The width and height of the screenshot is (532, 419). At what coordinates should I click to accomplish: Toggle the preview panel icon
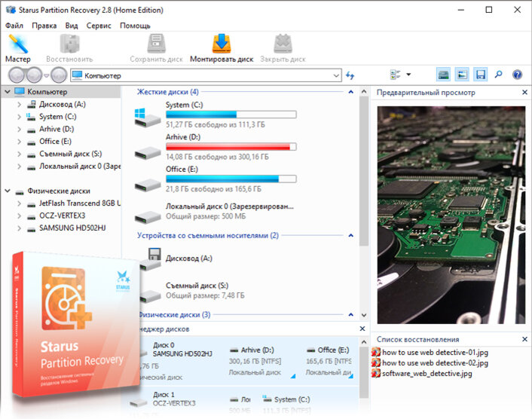(x=462, y=75)
